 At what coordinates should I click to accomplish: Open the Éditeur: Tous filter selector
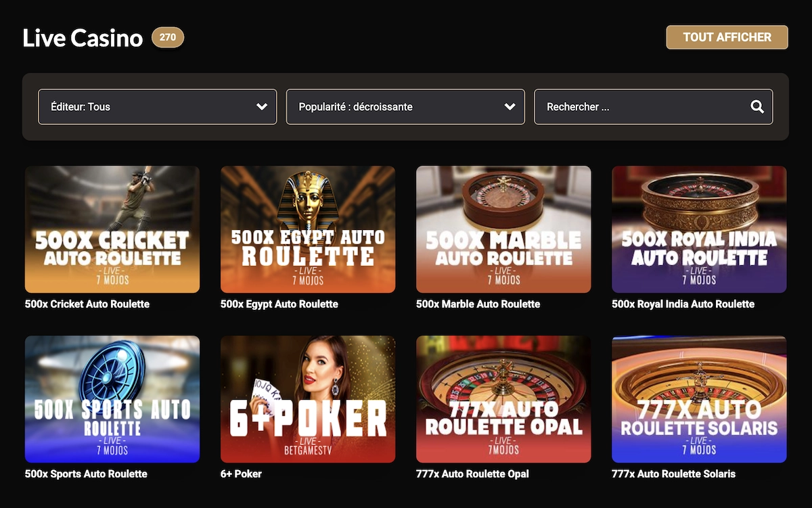coord(157,106)
